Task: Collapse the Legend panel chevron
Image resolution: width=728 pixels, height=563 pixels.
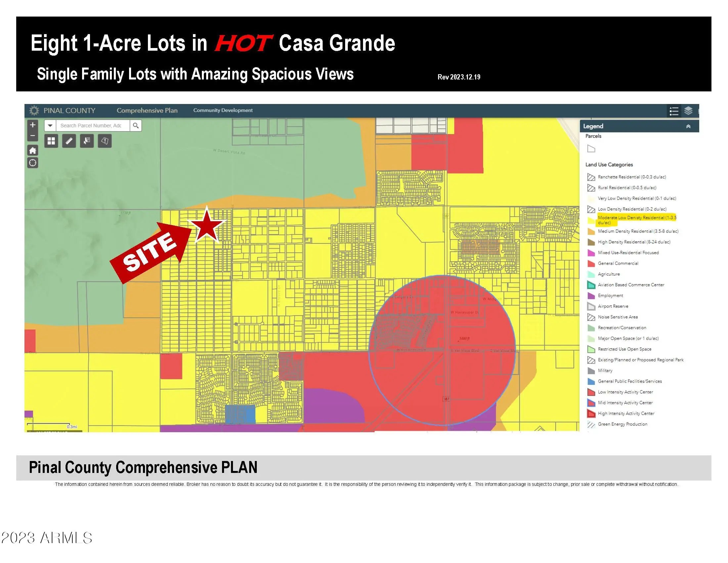Action: tap(688, 127)
